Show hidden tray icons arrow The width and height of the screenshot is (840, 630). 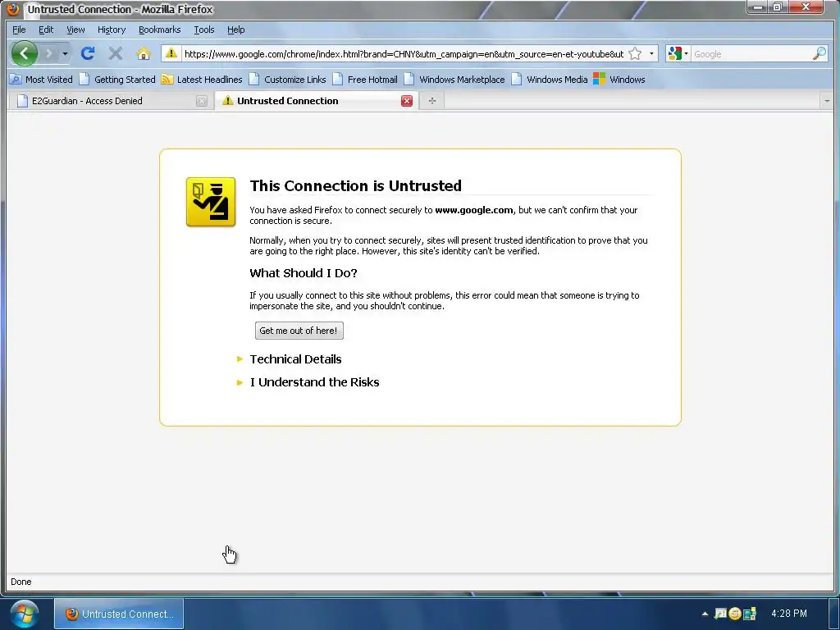[705, 614]
